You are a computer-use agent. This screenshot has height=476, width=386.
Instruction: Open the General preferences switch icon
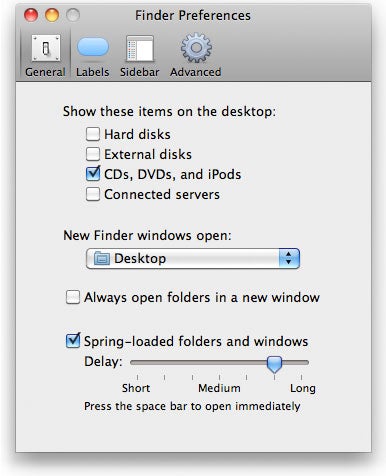coord(46,49)
